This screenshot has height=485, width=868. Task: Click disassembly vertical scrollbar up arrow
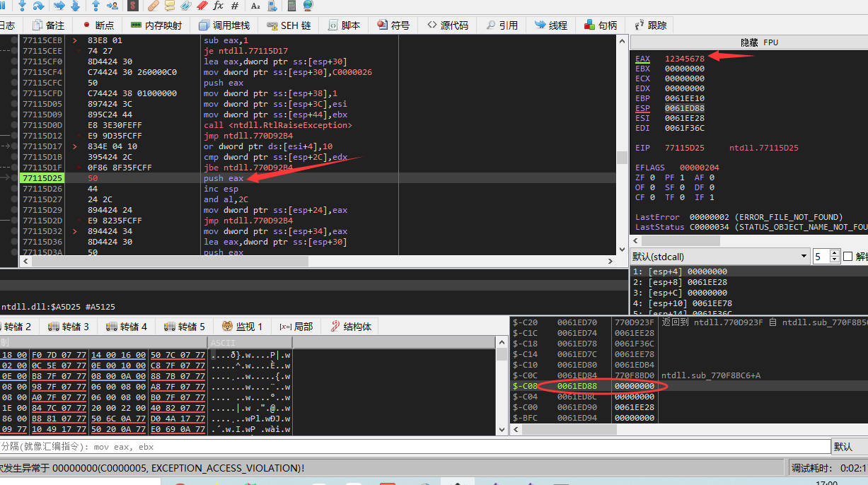[x=623, y=42]
